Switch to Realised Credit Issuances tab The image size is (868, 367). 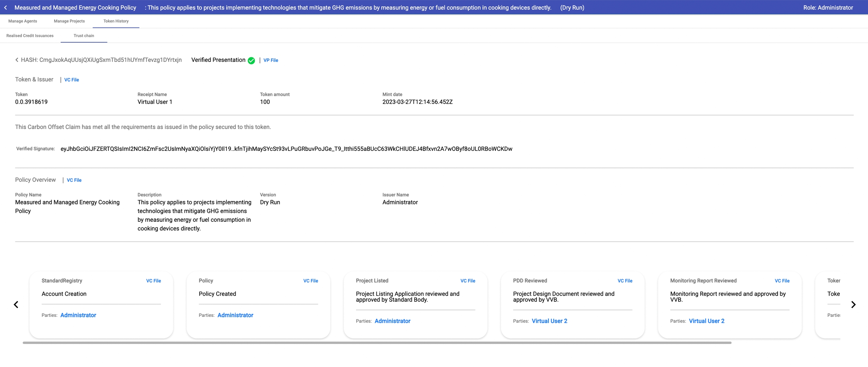coord(30,36)
